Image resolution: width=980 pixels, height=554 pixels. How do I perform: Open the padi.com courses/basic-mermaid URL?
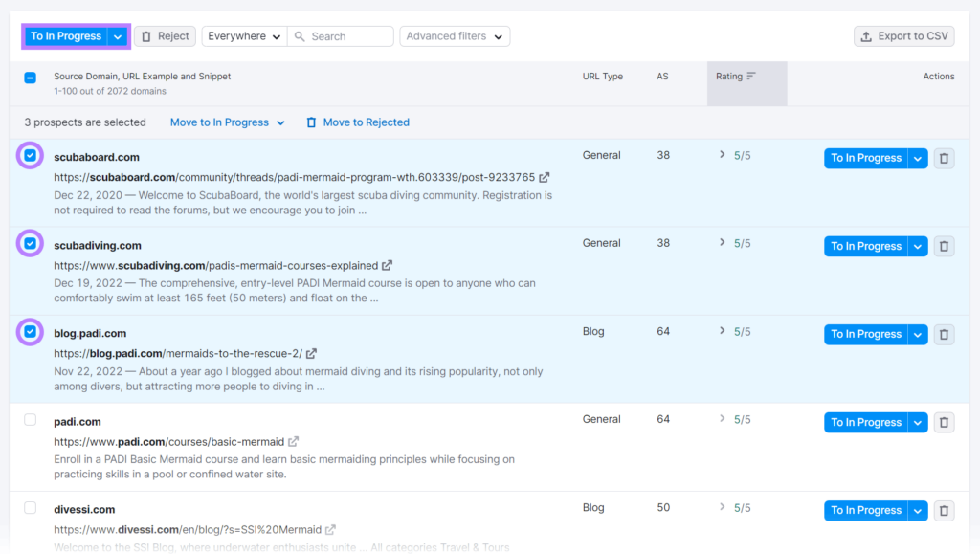(x=168, y=442)
